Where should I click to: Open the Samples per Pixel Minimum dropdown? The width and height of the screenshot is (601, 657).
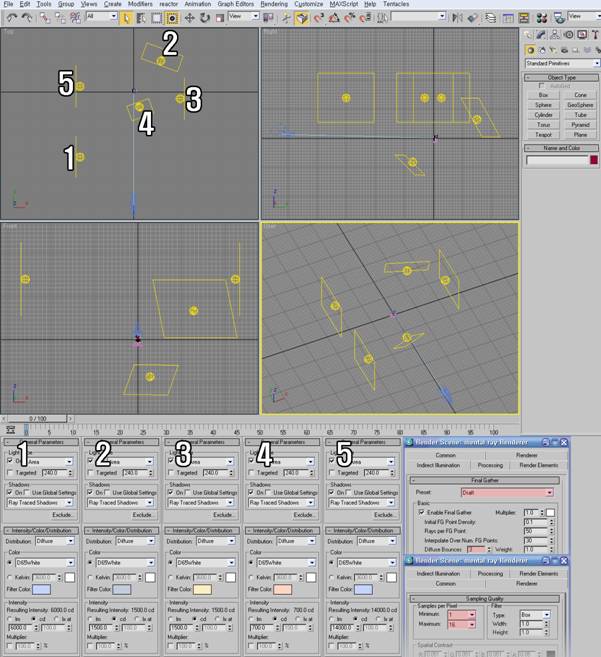point(461,615)
